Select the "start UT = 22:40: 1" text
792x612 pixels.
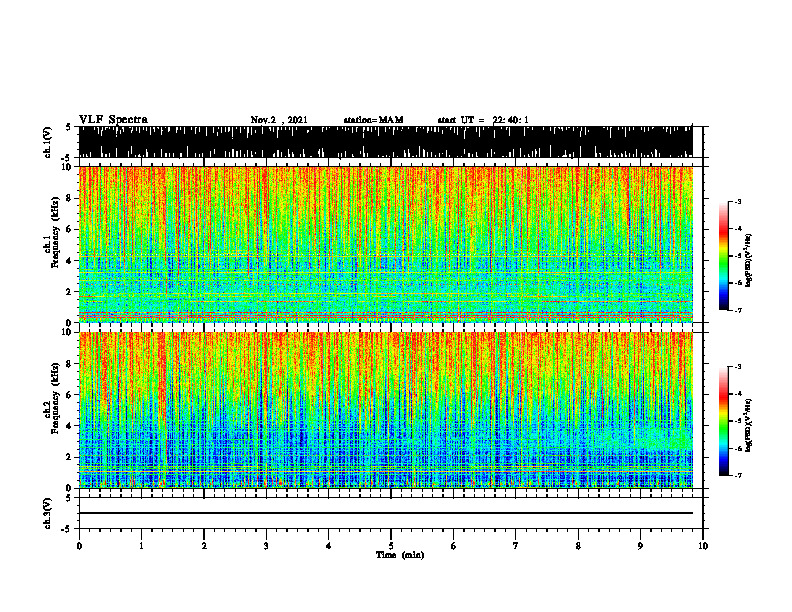point(483,120)
